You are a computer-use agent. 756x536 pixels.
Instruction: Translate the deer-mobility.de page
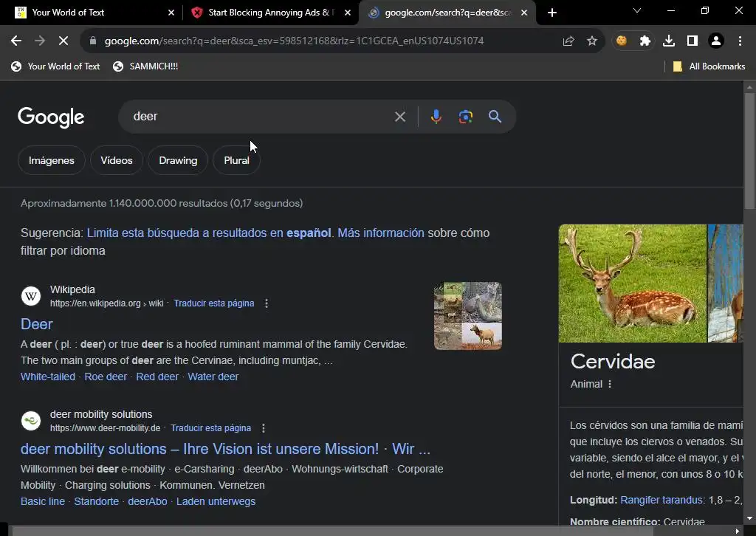(x=210, y=428)
